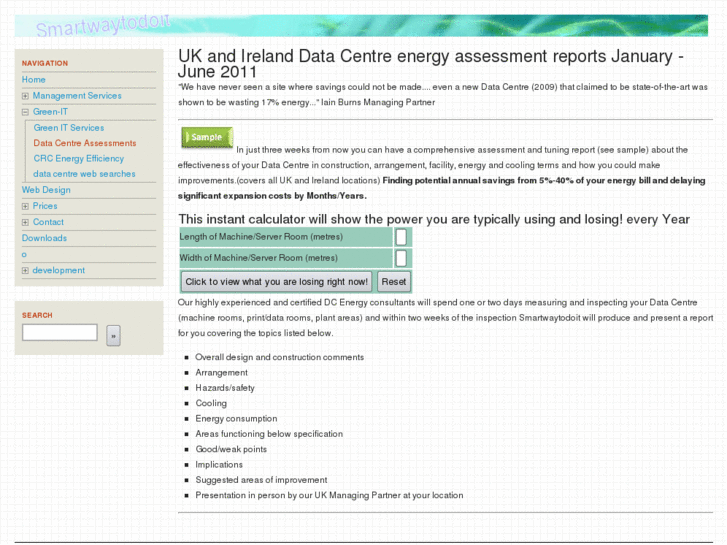
Task: Open the Home navigation link
Action: click(33, 80)
